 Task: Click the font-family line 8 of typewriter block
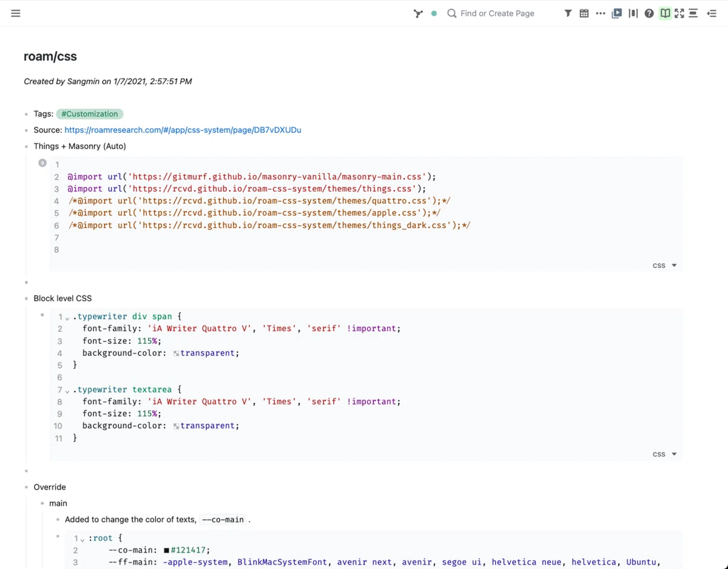(x=241, y=402)
